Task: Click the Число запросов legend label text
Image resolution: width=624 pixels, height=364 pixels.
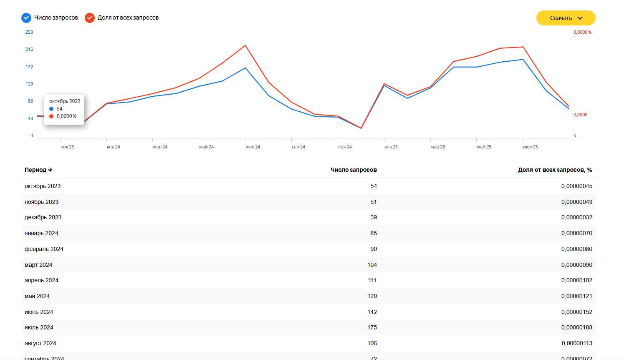Action: pos(56,18)
